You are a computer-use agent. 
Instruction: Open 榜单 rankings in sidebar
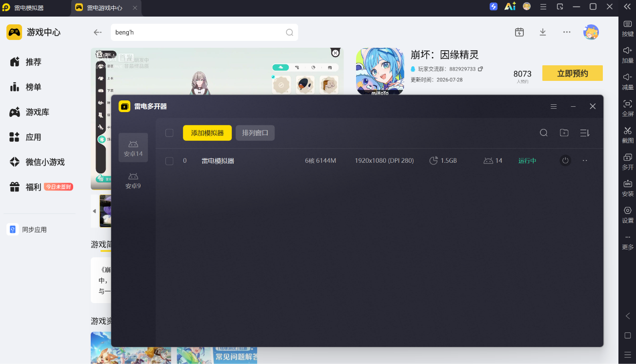(25, 87)
